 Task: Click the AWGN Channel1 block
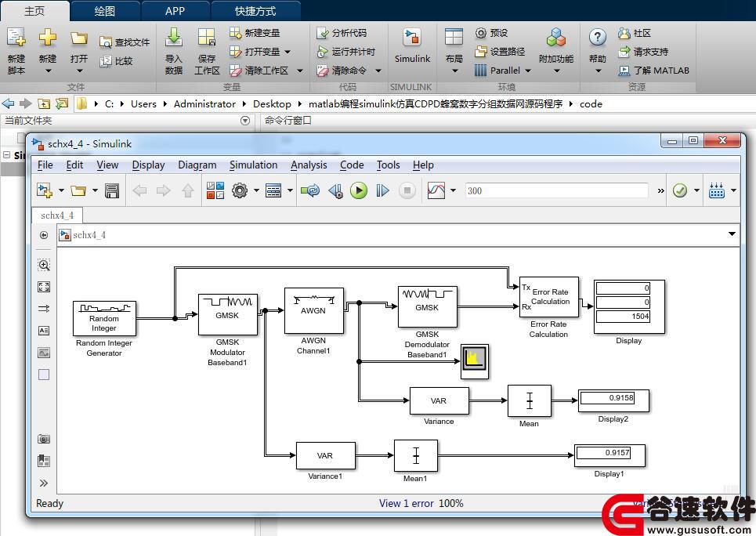(314, 310)
